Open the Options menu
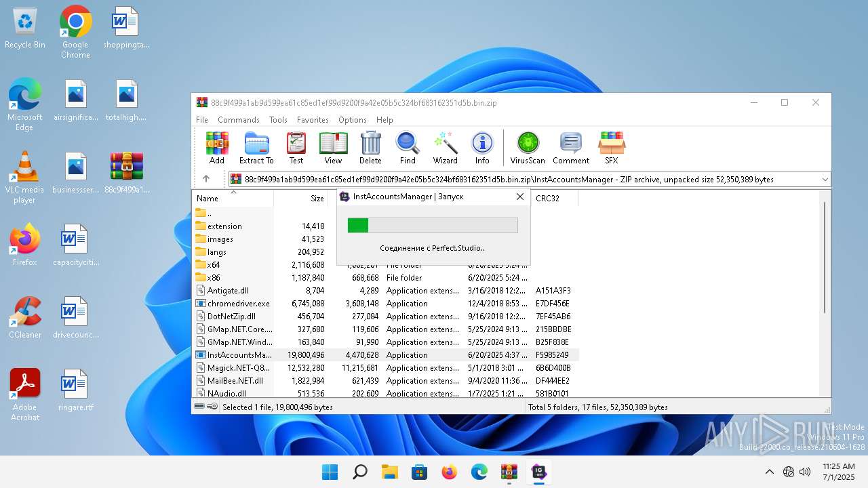The width and height of the screenshot is (868, 488). (x=353, y=119)
